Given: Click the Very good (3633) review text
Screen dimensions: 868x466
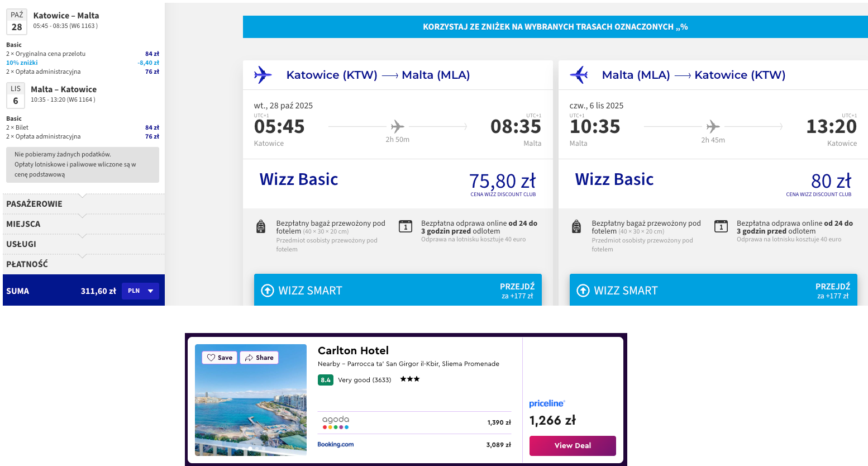Looking at the screenshot, I should pos(364,380).
